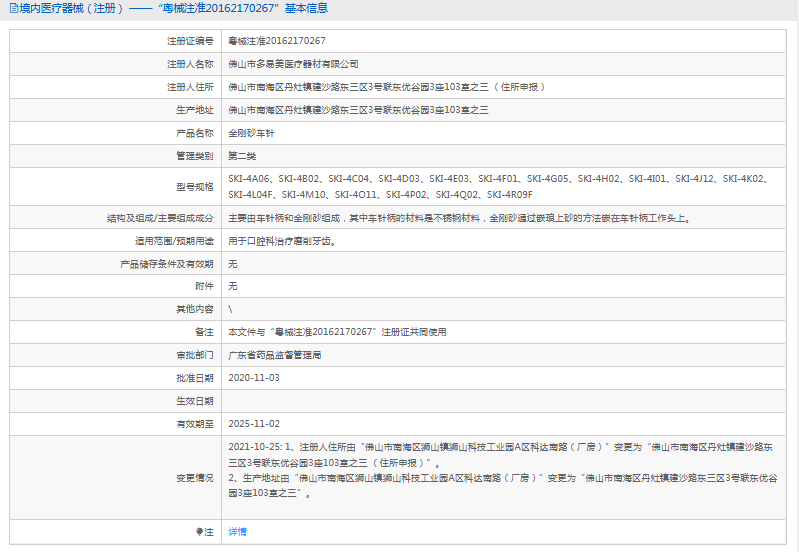Open the 详情 link in the 注 row
Viewport: 799px width, 552px height.
(x=237, y=532)
